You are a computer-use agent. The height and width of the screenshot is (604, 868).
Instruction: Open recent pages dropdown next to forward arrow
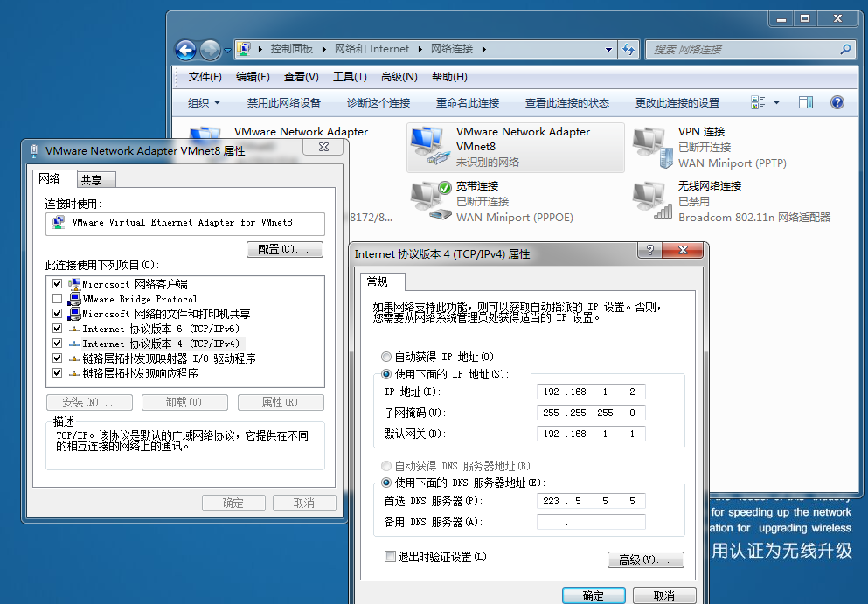click(x=227, y=51)
